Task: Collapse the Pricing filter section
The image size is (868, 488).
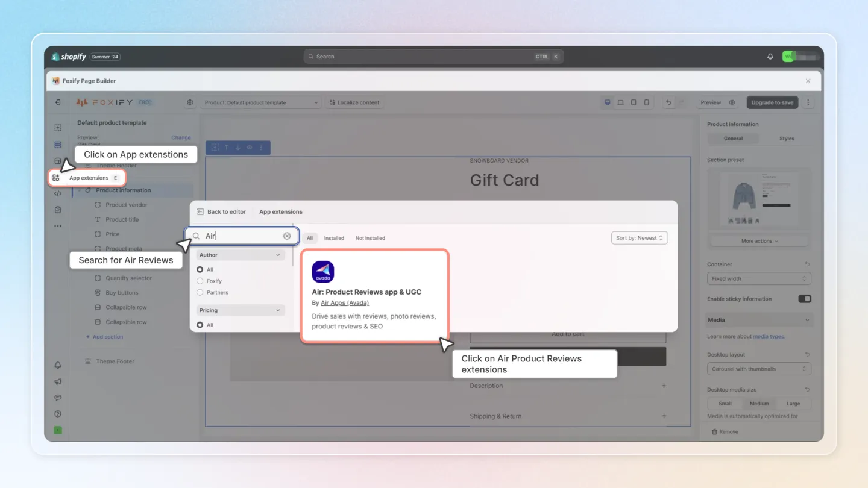Action: click(x=241, y=311)
